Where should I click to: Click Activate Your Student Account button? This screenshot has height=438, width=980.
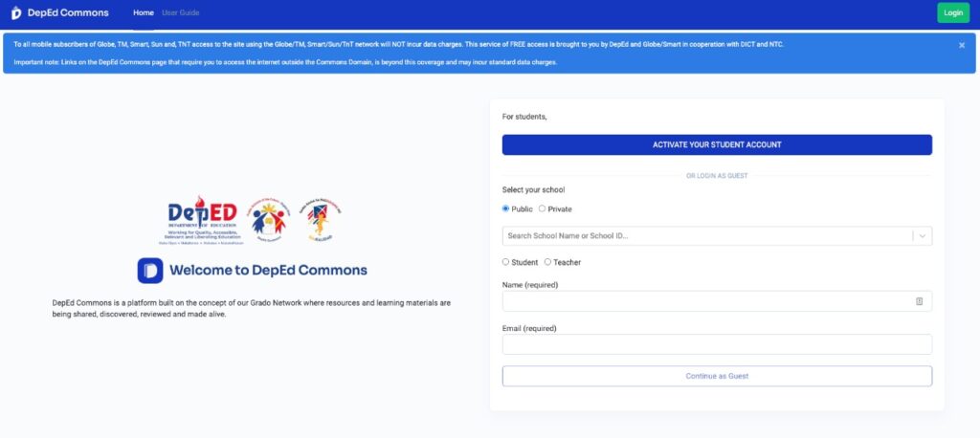click(717, 145)
